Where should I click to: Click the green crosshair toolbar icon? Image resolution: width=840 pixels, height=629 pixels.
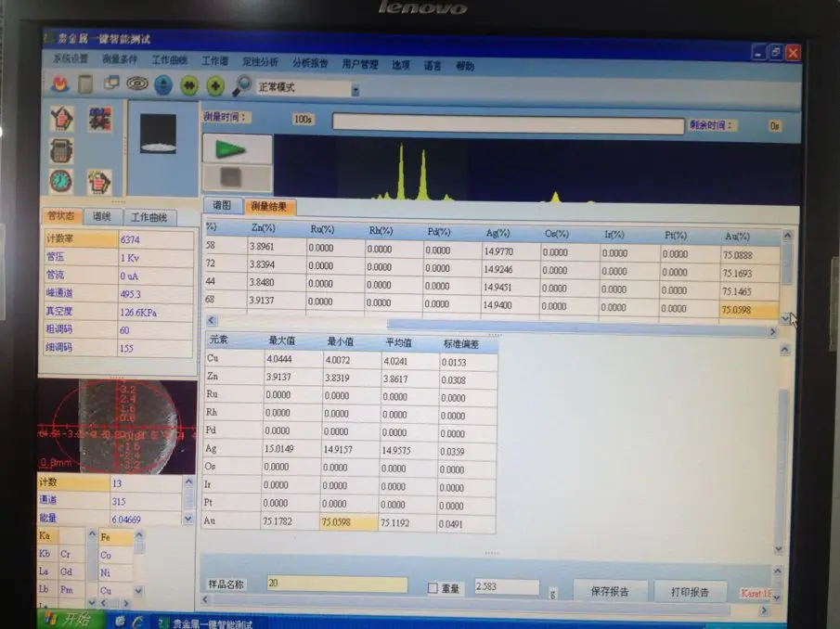pyautogui.click(x=214, y=85)
